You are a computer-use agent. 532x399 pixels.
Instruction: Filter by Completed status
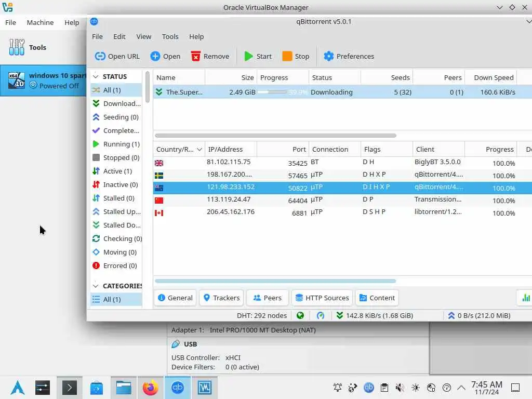coord(116,130)
